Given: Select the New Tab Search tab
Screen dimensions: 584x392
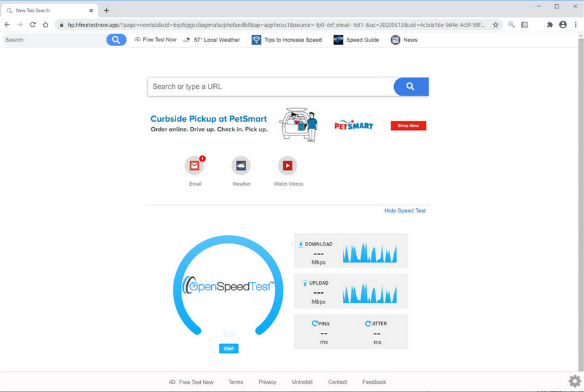Looking at the screenshot, I should pos(48,10).
